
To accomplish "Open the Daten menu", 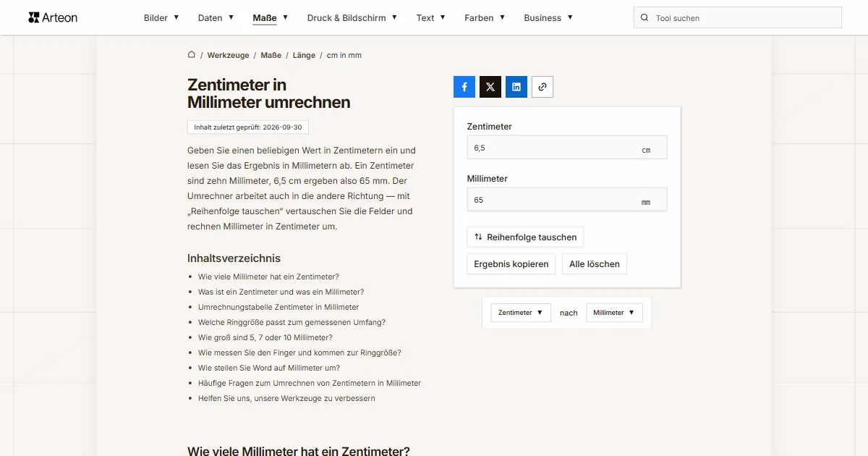I will pyautogui.click(x=216, y=18).
